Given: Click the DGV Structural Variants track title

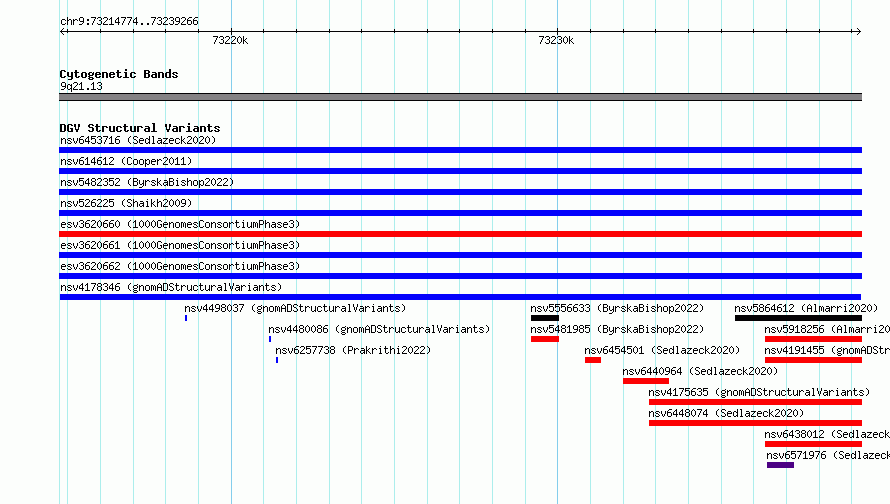Looking at the screenshot, I should coord(140,128).
